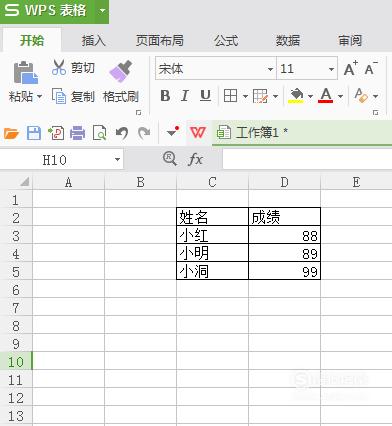Open the 页面布局 tab
Image resolution: width=392 pixels, height=426 pixels.
point(160,41)
